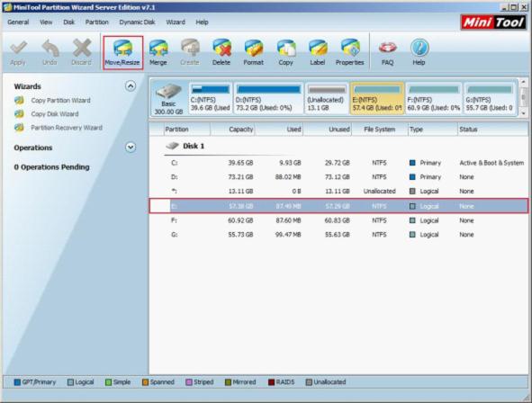Image resolution: width=532 pixels, height=403 pixels.
Task: Select the Unallocated 13.1 GB block
Action: pos(327,98)
